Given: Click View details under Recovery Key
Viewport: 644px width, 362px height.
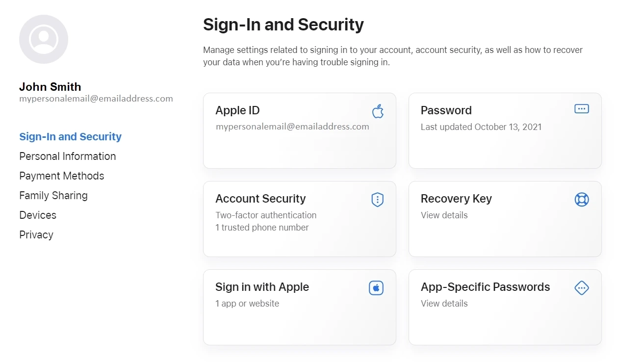Looking at the screenshot, I should click(444, 215).
